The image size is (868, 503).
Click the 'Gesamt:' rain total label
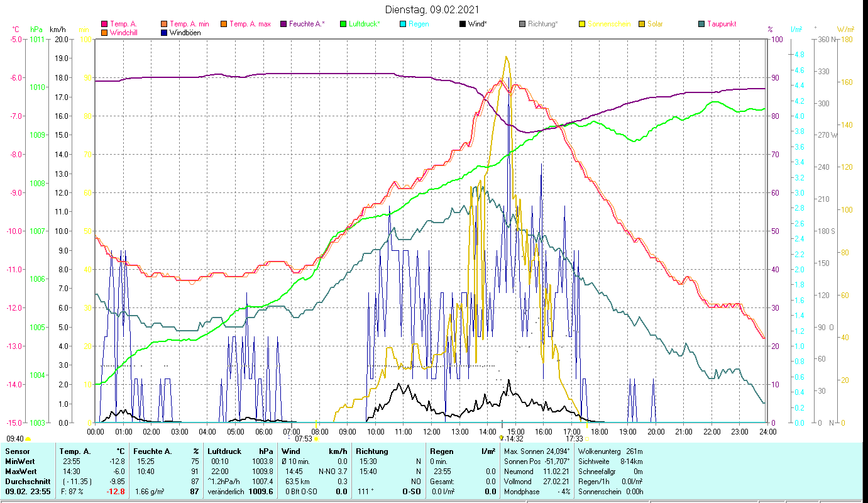pos(442,482)
